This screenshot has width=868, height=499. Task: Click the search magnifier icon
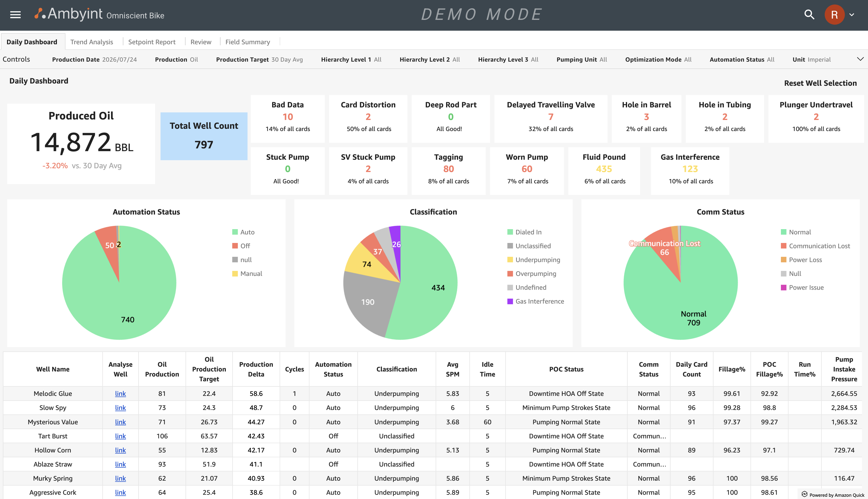point(809,15)
